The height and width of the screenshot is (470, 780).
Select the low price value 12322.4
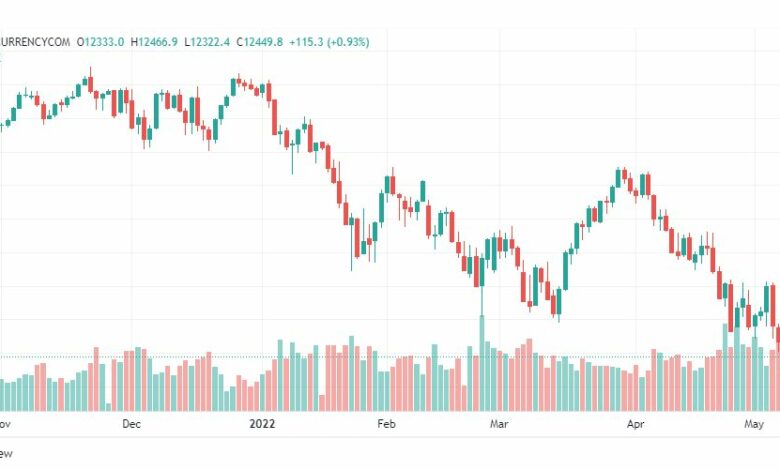(x=210, y=42)
